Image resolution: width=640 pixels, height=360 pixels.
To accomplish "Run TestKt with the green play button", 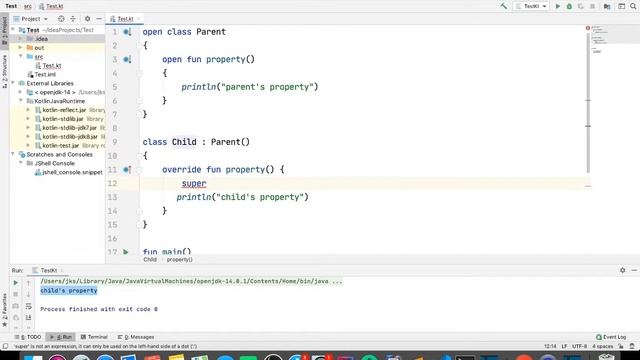I will pos(558,6).
